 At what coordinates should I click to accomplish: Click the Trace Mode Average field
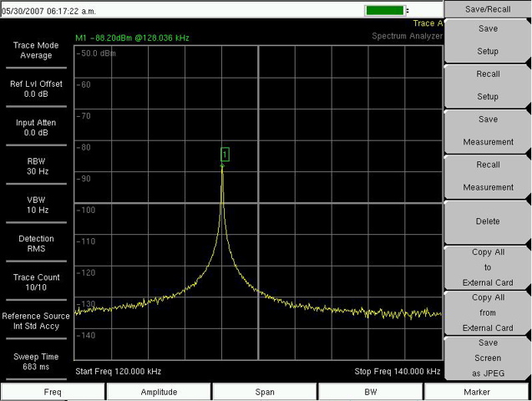tap(36, 50)
